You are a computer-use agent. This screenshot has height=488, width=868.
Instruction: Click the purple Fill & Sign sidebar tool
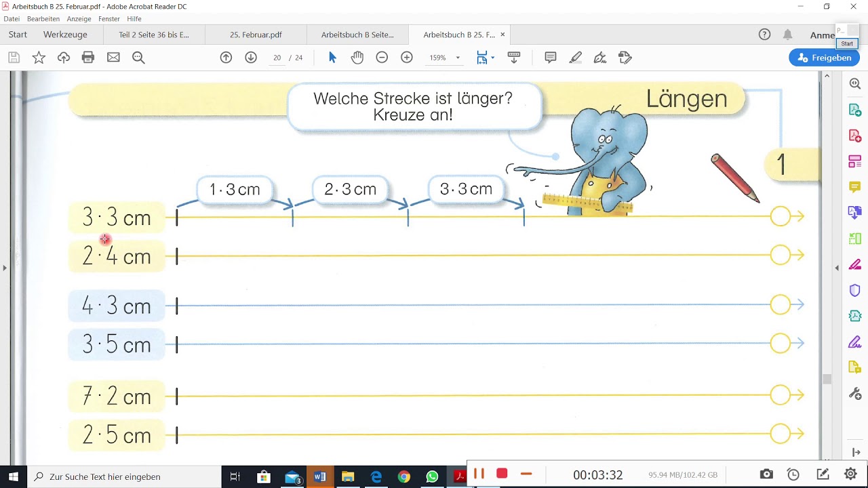pos(854,342)
